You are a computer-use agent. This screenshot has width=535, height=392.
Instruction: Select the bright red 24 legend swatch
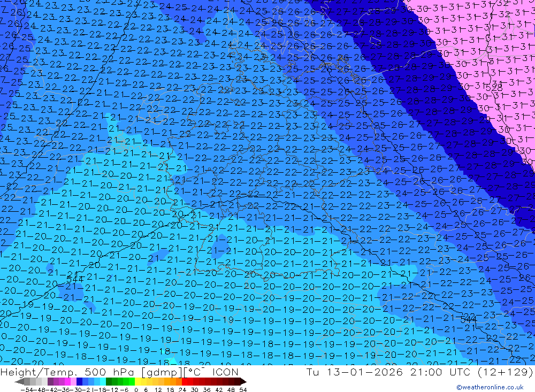pyautogui.click(x=185, y=381)
